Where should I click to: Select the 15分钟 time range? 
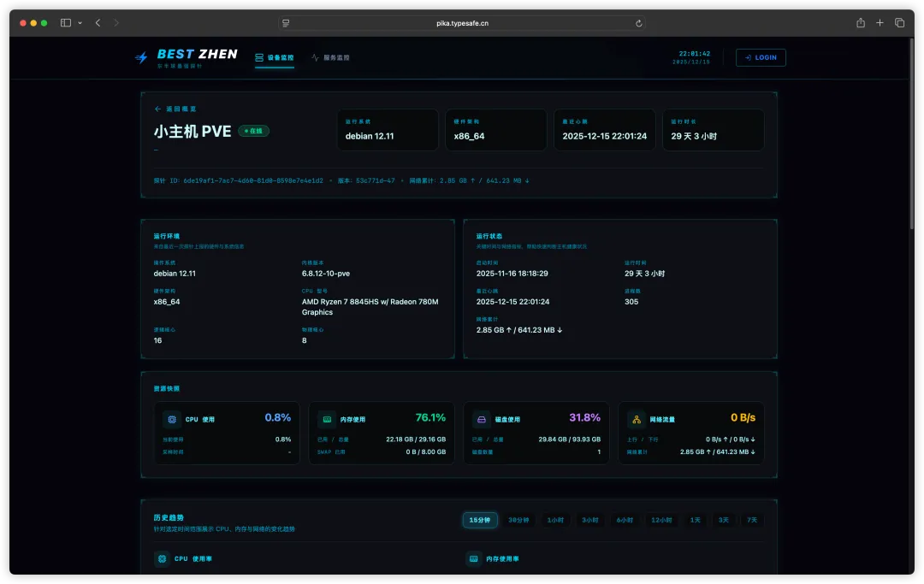click(480, 521)
